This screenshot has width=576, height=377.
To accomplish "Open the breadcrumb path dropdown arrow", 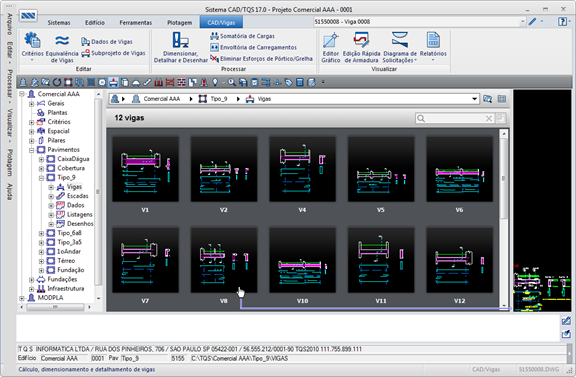I will (474, 99).
